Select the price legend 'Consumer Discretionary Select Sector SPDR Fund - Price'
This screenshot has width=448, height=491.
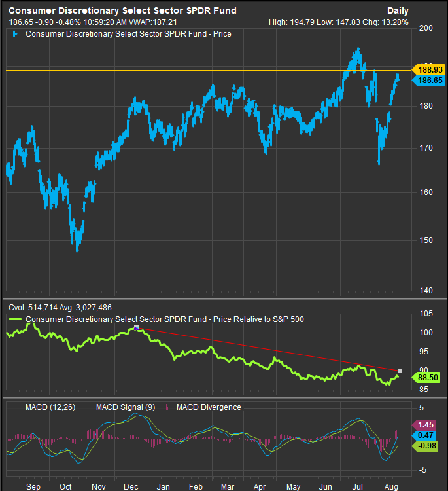(128, 34)
